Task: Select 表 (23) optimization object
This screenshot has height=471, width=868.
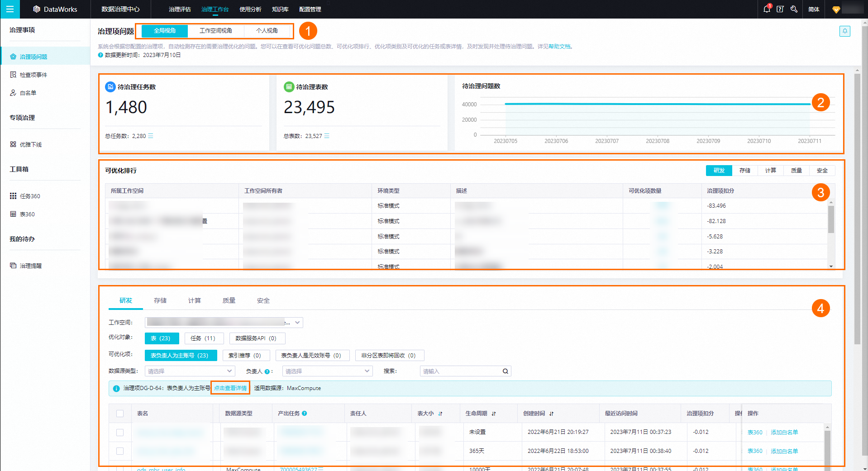Action: coord(162,338)
